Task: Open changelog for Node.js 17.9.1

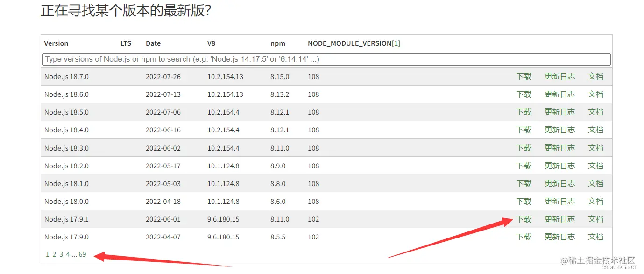Action: point(559,219)
